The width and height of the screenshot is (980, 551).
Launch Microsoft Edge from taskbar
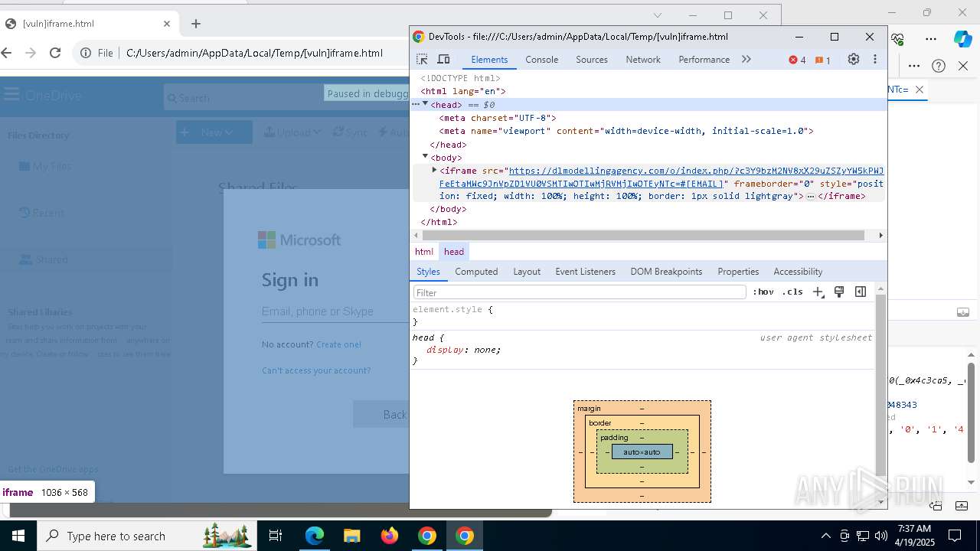pos(315,536)
